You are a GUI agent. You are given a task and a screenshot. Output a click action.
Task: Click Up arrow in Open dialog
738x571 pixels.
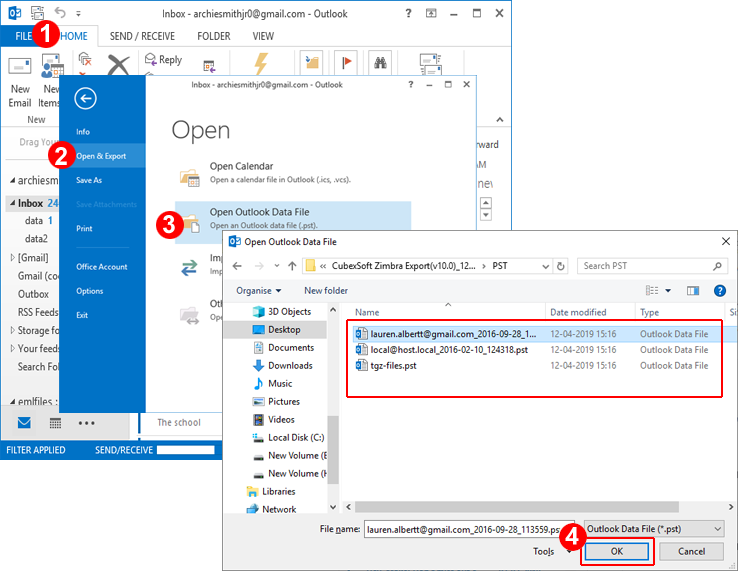coord(292,266)
